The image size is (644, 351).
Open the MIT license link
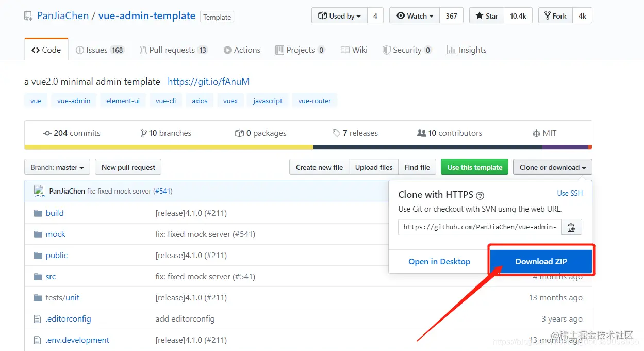point(544,133)
